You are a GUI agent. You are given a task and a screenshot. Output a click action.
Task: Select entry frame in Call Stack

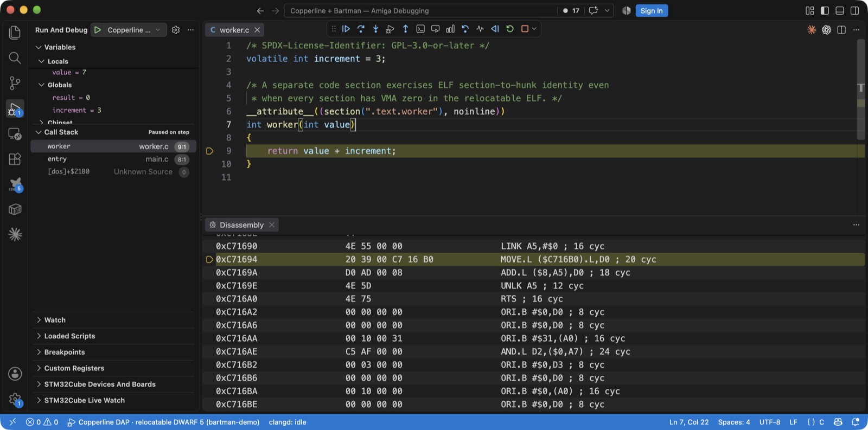(114, 159)
